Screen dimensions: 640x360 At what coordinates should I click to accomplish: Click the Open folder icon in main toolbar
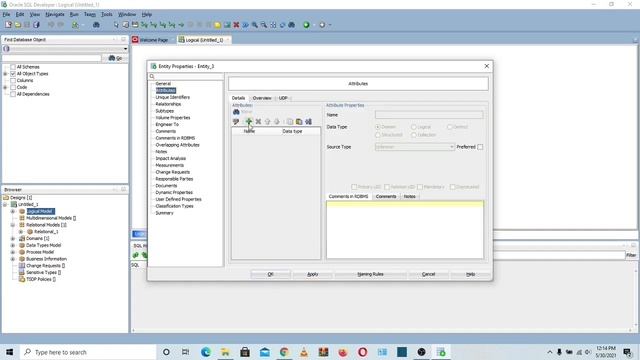(18, 25)
